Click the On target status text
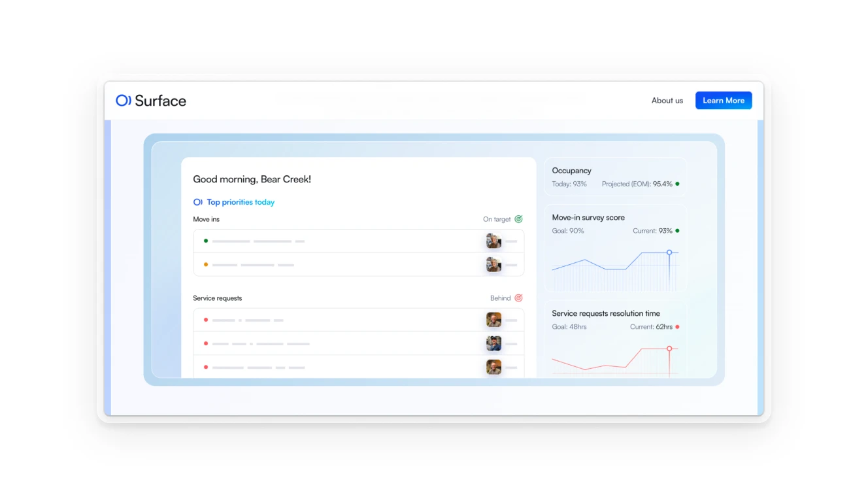Screen dimensions: 868x497 point(497,219)
